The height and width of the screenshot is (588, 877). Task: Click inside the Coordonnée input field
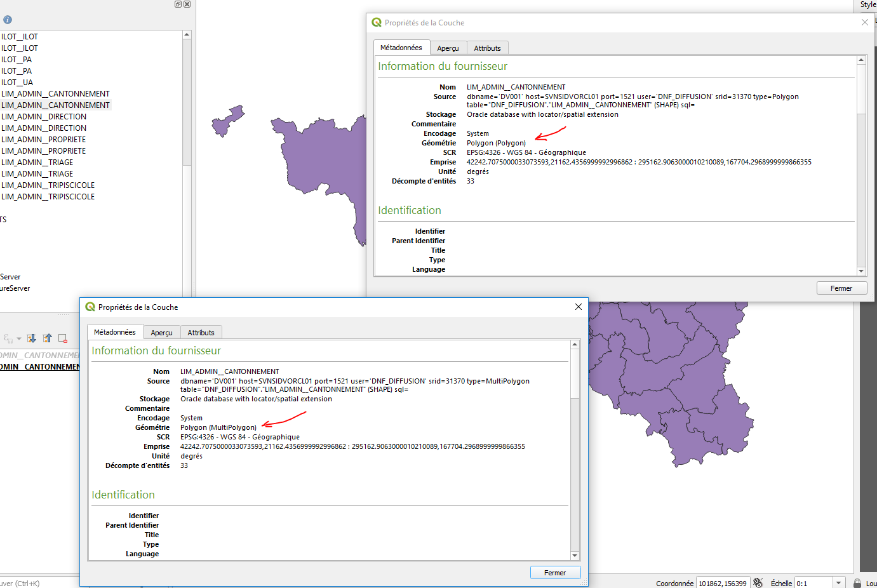point(723,582)
